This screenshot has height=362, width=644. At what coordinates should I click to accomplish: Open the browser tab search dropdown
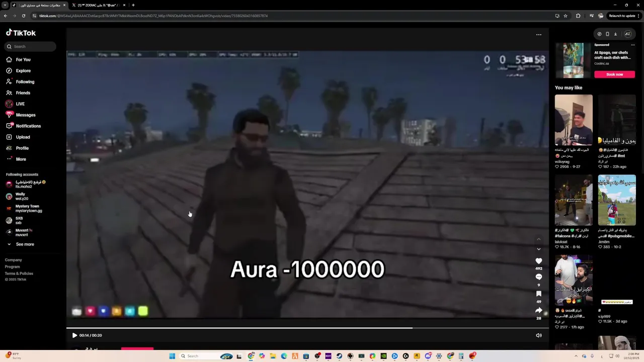5,5
